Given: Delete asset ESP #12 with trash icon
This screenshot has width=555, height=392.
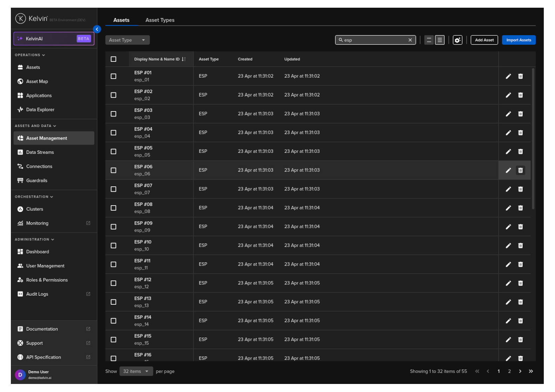Looking at the screenshot, I should (520, 283).
